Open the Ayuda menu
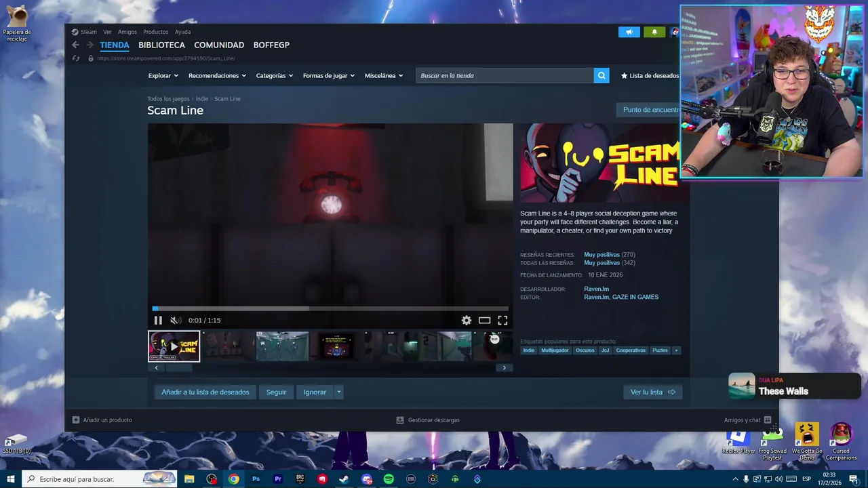868x488 pixels. pyautogui.click(x=183, y=32)
